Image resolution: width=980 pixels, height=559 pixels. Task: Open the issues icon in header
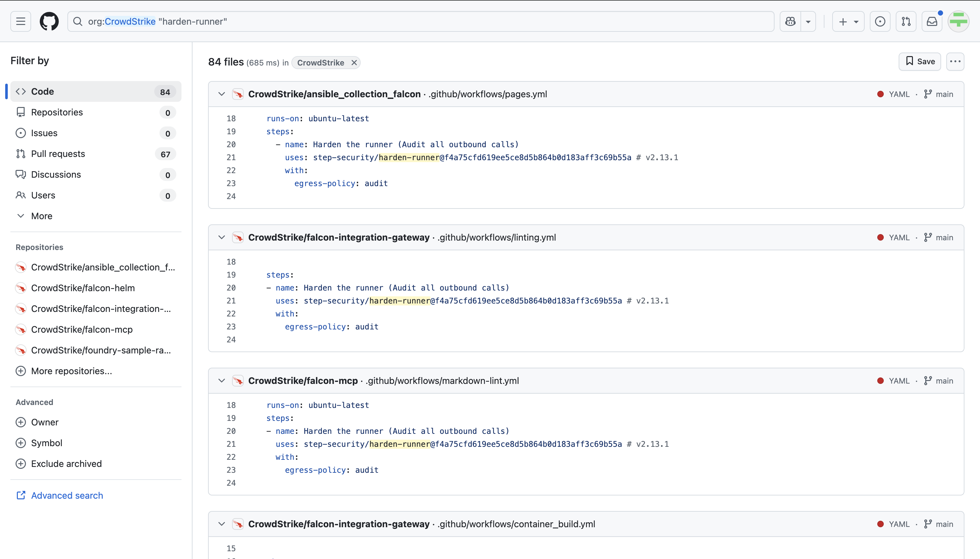(880, 21)
